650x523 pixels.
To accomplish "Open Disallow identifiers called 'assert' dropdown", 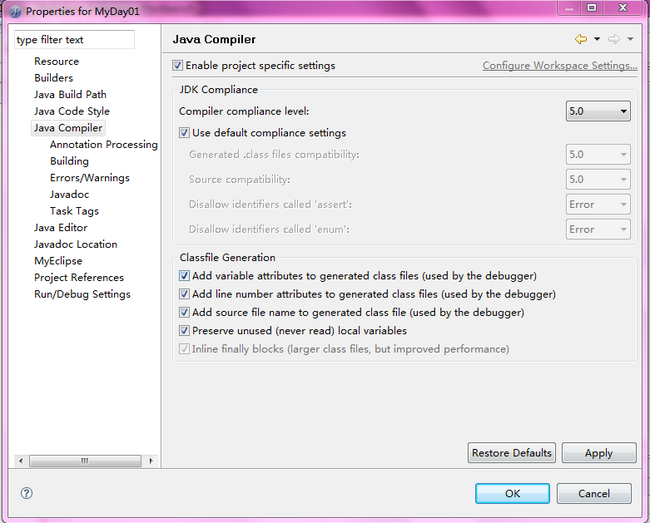I will tap(598, 204).
